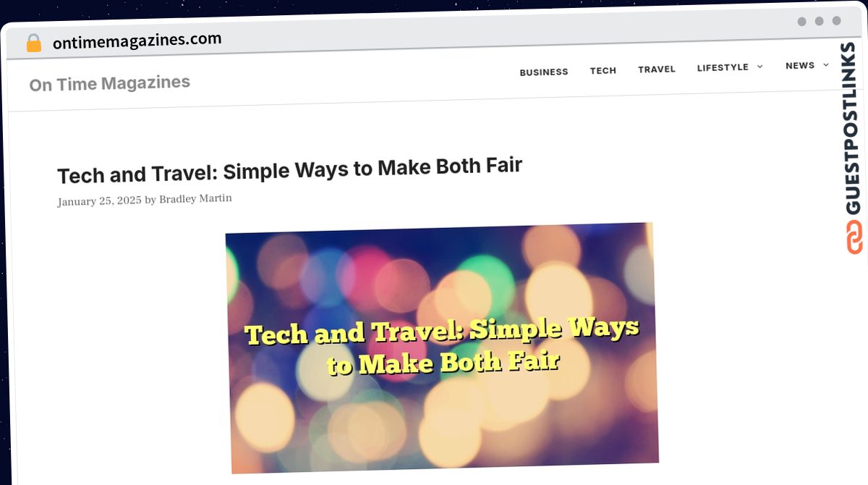Open the Lifestyle navigation item
The image size is (868, 485).
(x=723, y=67)
